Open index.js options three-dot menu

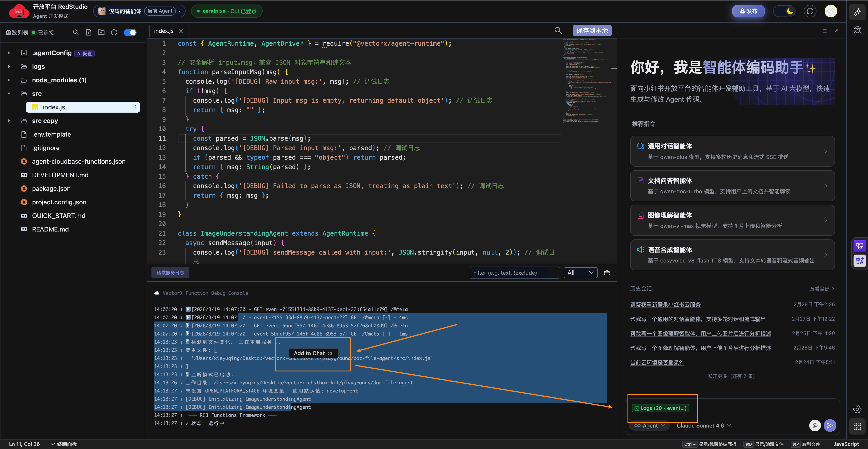(x=135, y=107)
